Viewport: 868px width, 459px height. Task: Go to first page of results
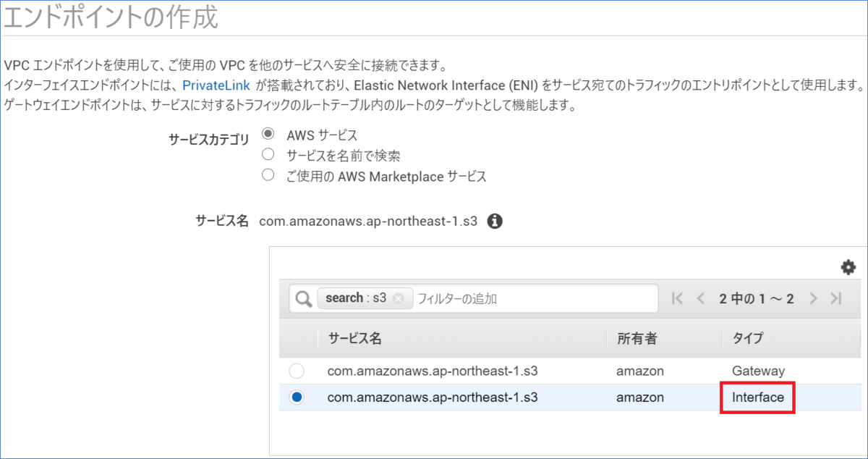point(677,298)
